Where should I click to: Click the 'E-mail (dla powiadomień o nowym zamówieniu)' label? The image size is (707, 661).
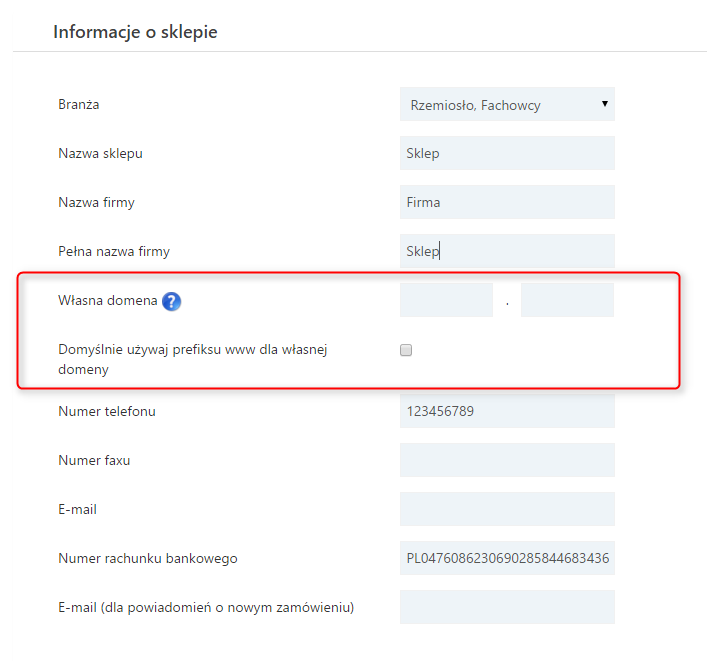[207, 607]
